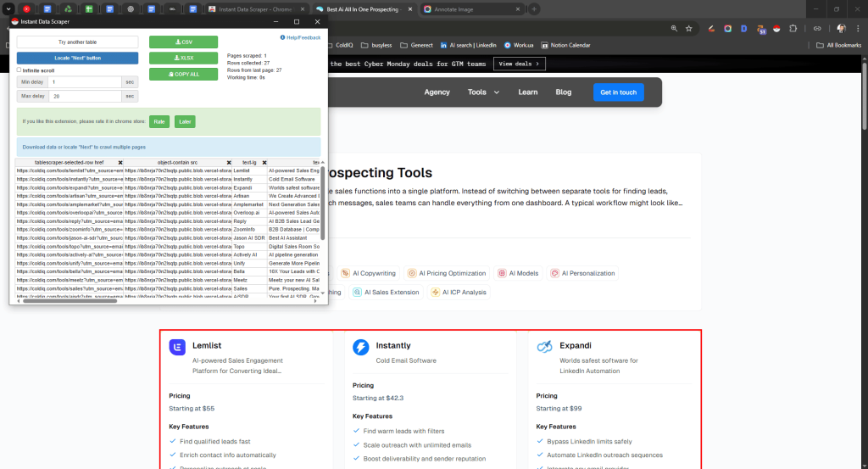Close the Instant Data Scraper - Chrome tab
The height and width of the screenshot is (469, 868).
pyautogui.click(x=303, y=8)
